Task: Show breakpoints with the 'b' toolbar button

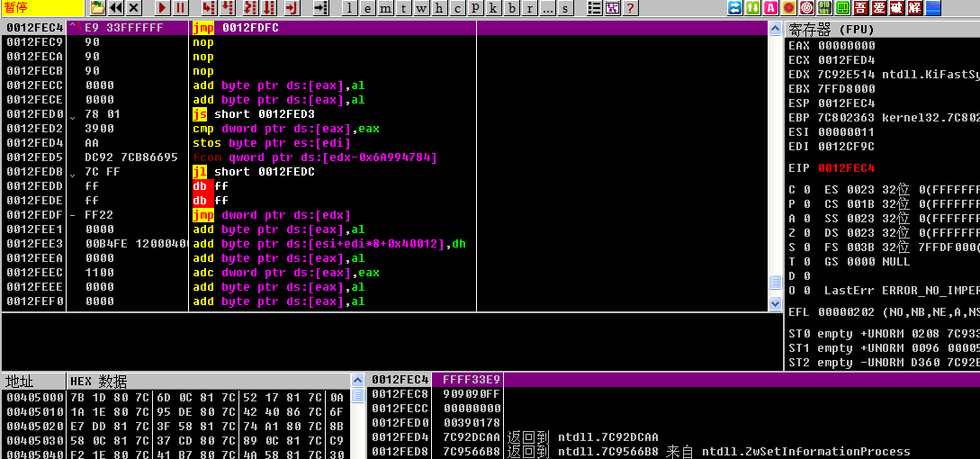Action: point(512,8)
